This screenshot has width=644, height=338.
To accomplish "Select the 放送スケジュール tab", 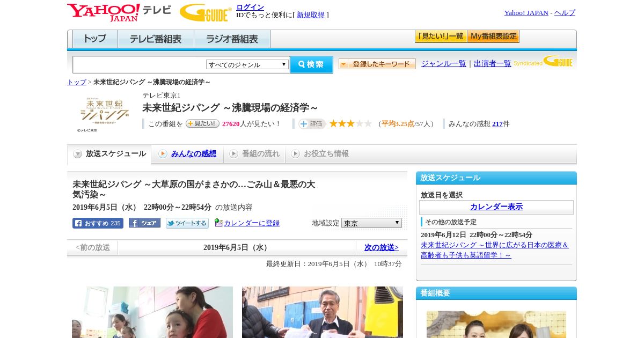I will pos(109,154).
